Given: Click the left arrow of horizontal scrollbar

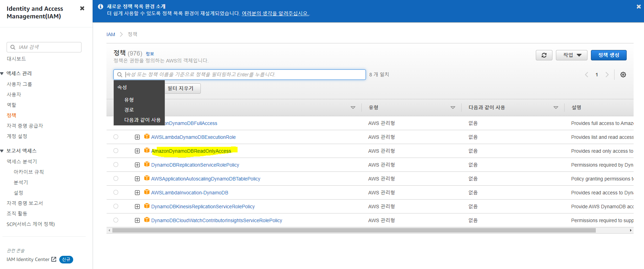Looking at the screenshot, I should (x=109, y=230).
